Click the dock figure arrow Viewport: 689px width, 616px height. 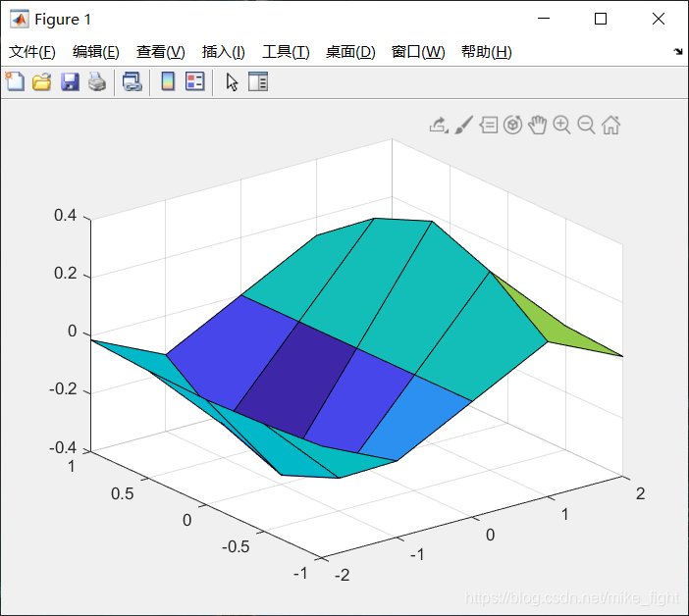[678, 52]
